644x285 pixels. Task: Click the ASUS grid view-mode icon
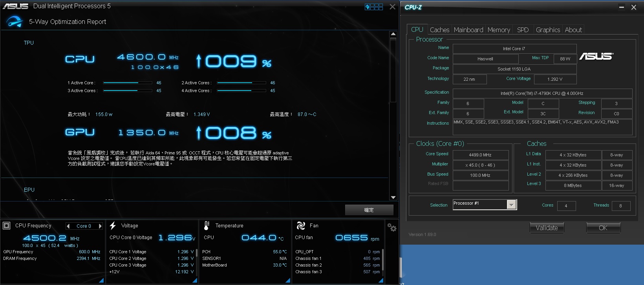374,7
